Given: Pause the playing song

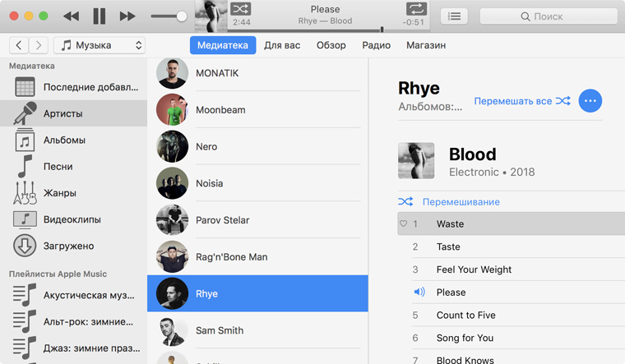Looking at the screenshot, I should 100,16.
